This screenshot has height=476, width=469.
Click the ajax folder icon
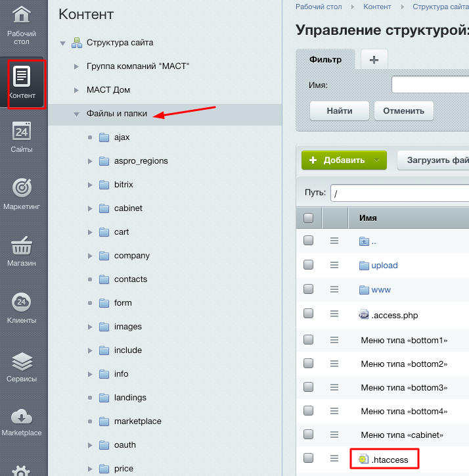pyautogui.click(x=104, y=137)
